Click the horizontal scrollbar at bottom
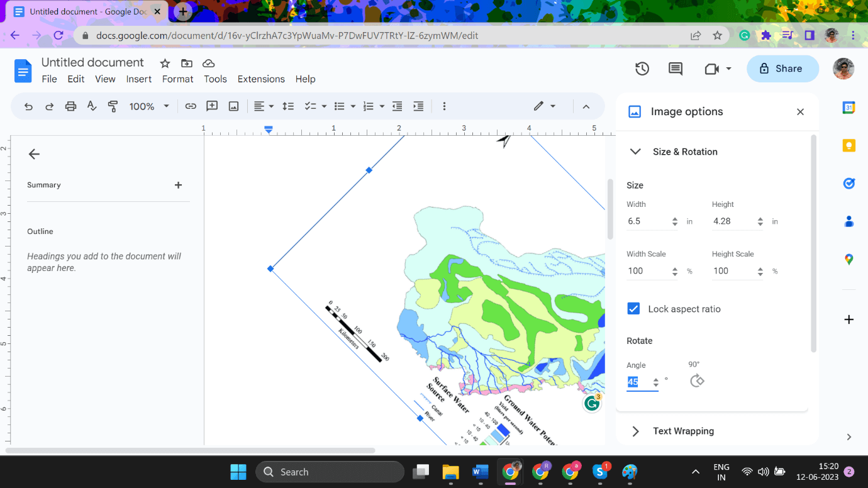This screenshot has height=488, width=868. point(190,450)
